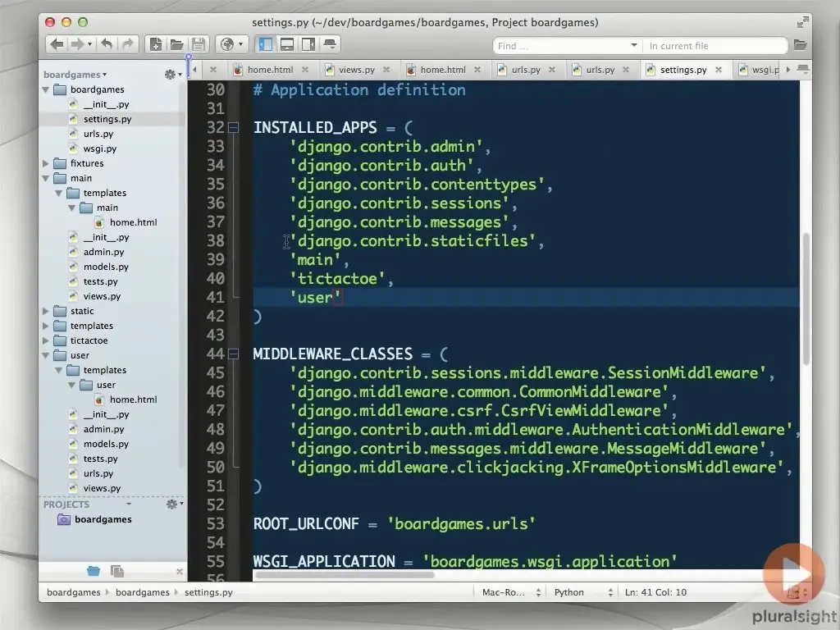Click the Redo arrow icon
Screen dimensions: 840x630
(127, 44)
